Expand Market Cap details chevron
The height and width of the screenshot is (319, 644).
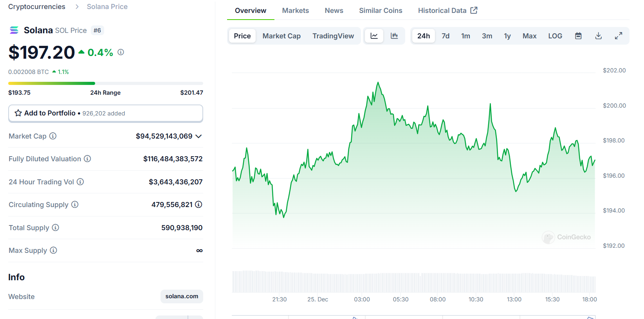click(x=198, y=136)
